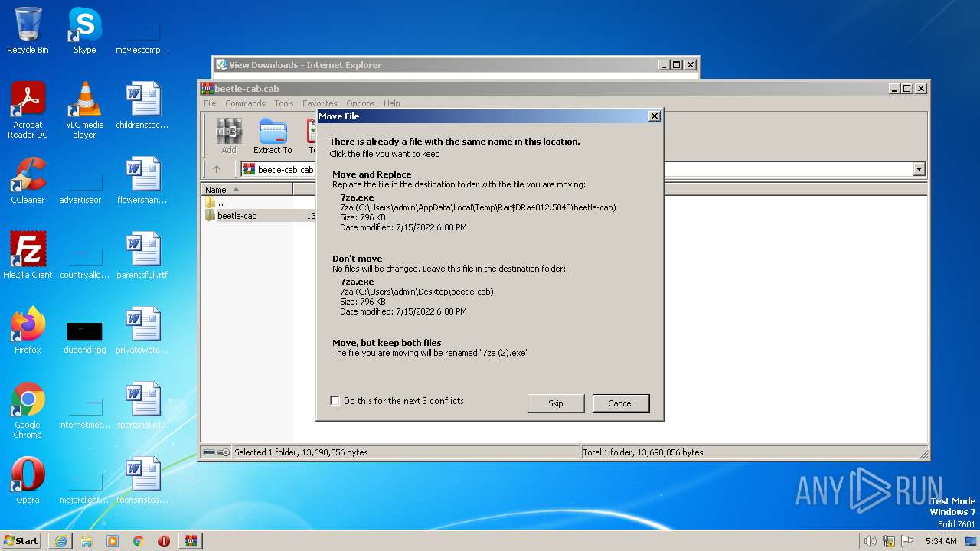Screen dimensions: 980x551
Task: Open the File menu in WinRAR
Action: (x=210, y=103)
